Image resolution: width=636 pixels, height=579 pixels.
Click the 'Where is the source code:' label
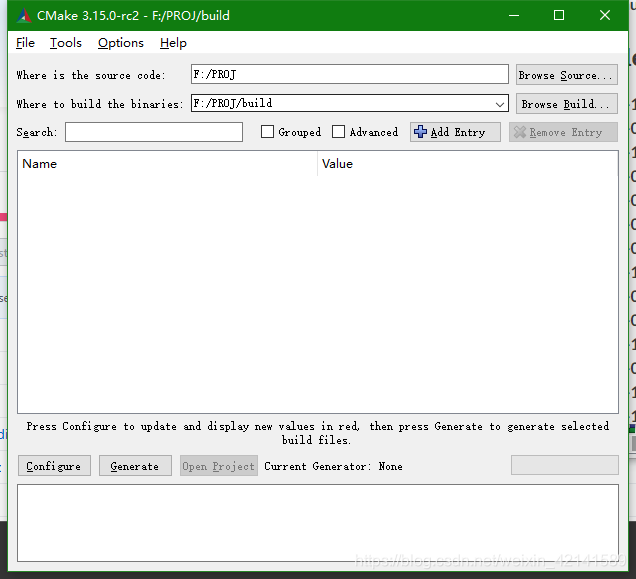click(91, 75)
